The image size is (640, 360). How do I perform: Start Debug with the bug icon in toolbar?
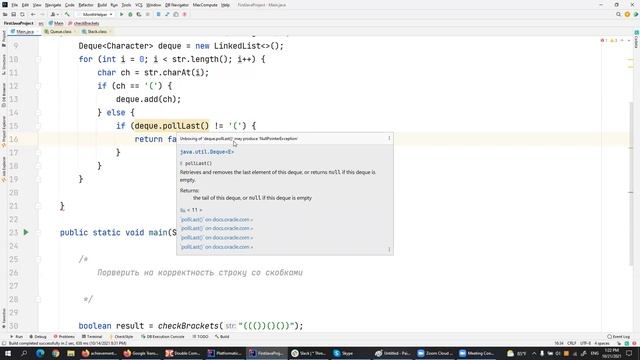click(x=130, y=14)
